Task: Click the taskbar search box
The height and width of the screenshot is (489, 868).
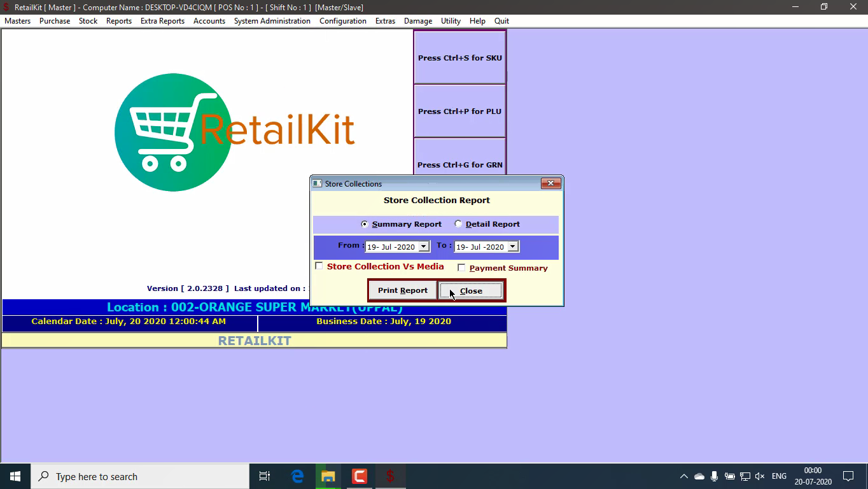Action: tap(140, 476)
